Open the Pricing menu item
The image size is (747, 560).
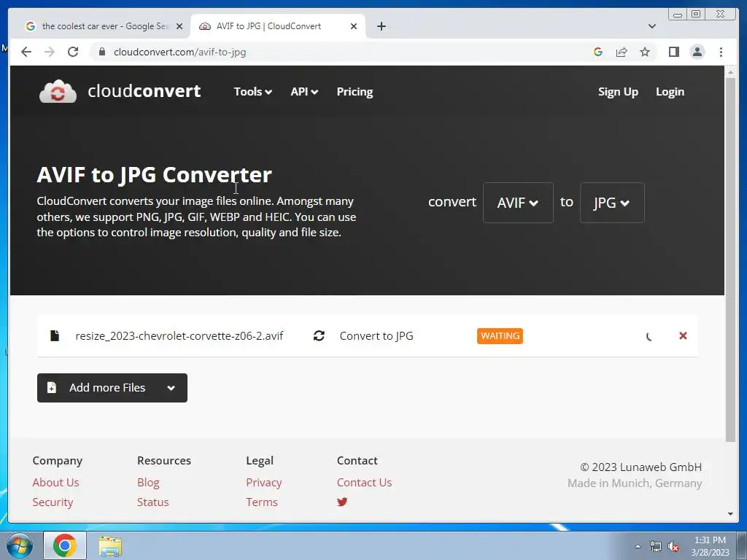(355, 91)
